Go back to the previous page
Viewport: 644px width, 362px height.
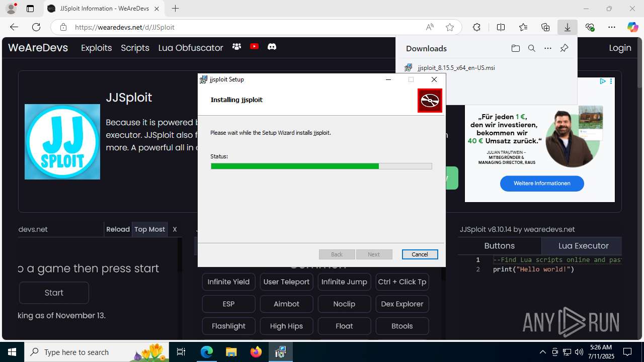(14, 27)
